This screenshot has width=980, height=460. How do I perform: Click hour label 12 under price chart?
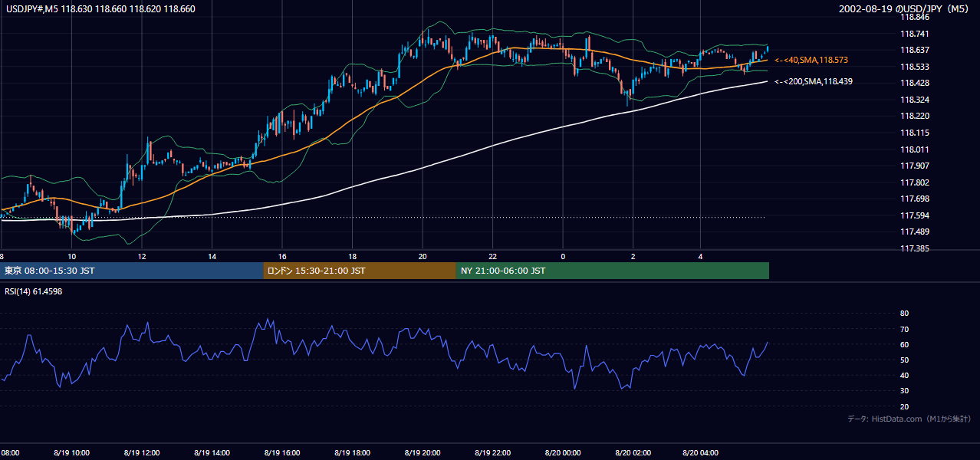tap(142, 256)
